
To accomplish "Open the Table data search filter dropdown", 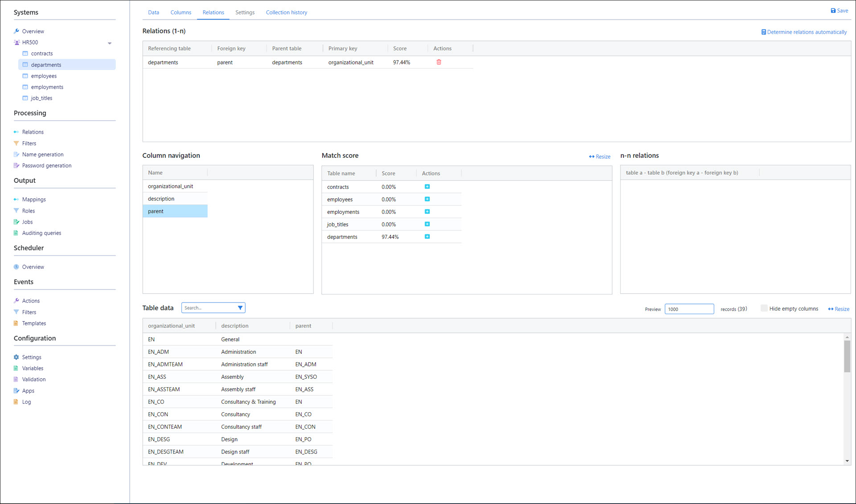I will click(240, 308).
